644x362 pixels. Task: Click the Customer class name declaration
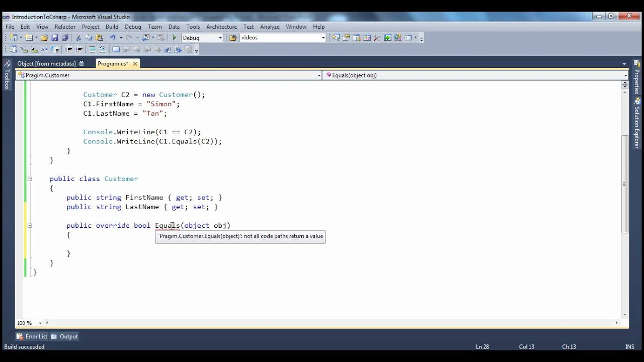[121, 179]
